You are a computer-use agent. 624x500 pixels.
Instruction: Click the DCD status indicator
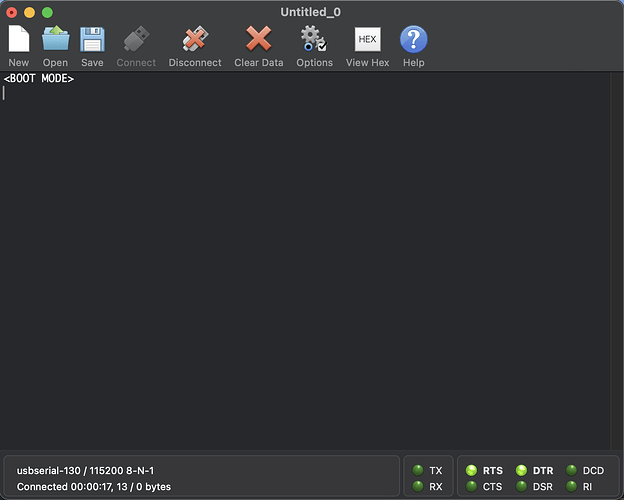[571, 470]
